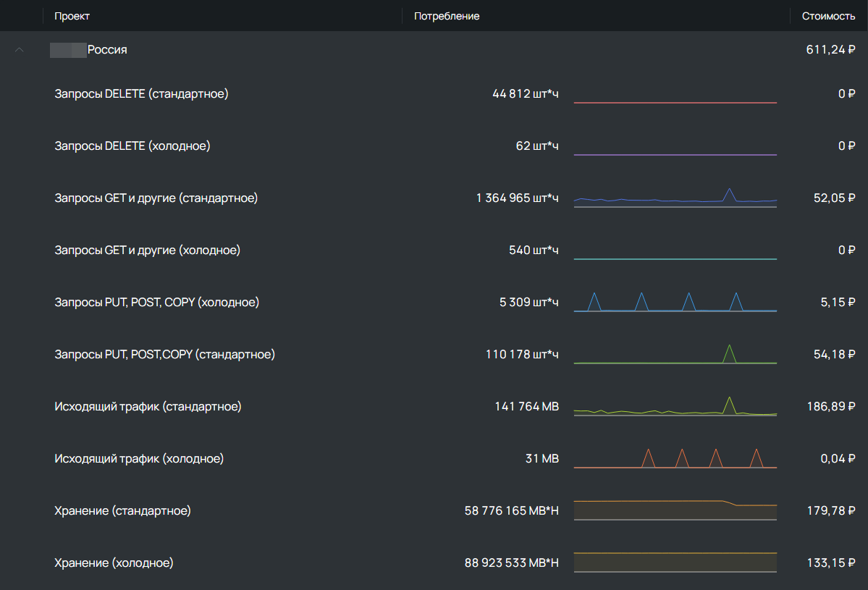
Task: Open the PUT, POST, COPY холодное sparkline
Action: [675, 302]
